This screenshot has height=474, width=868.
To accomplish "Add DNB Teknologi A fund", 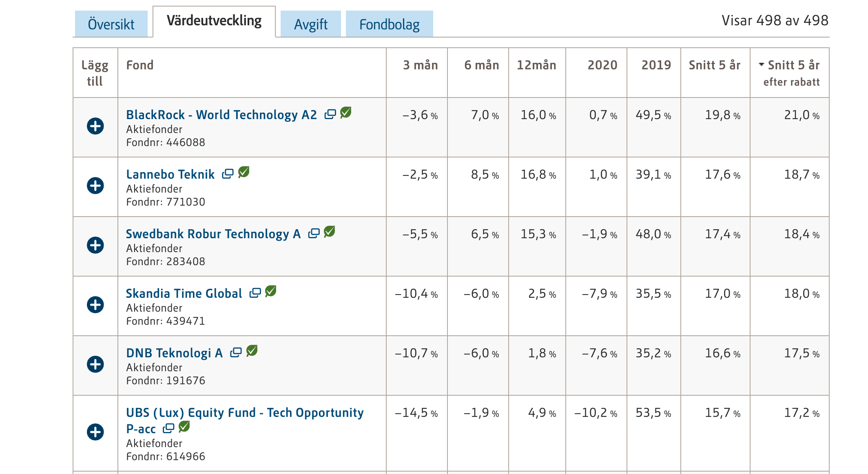I will point(95,364).
